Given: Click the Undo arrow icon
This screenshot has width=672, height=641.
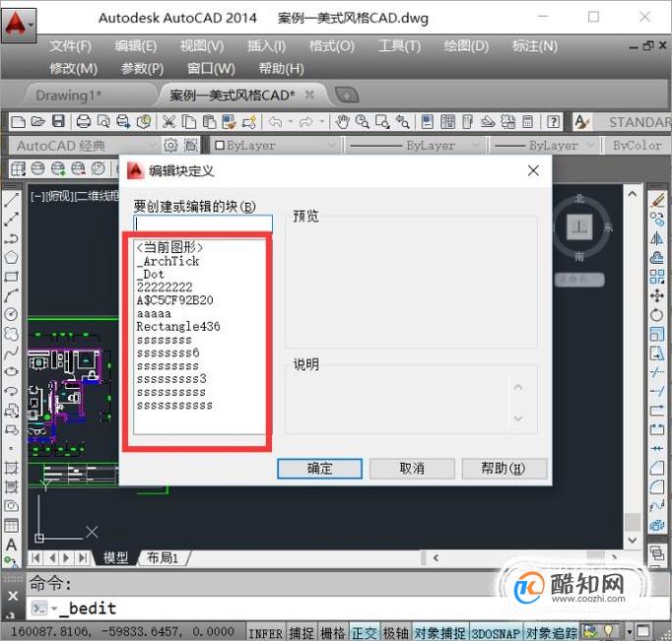Looking at the screenshot, I should 275,122.
